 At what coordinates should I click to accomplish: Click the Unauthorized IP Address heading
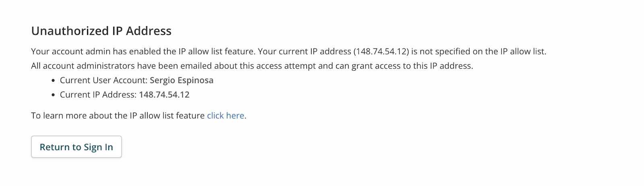(101, 31)
